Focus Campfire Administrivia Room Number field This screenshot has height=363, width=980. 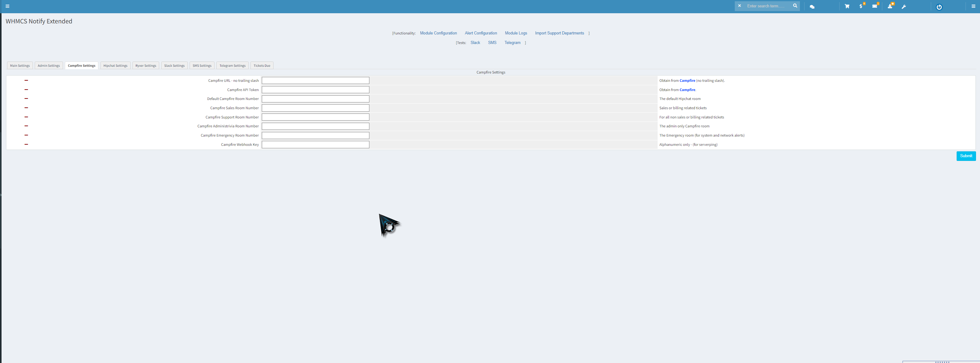coord(315,126)
